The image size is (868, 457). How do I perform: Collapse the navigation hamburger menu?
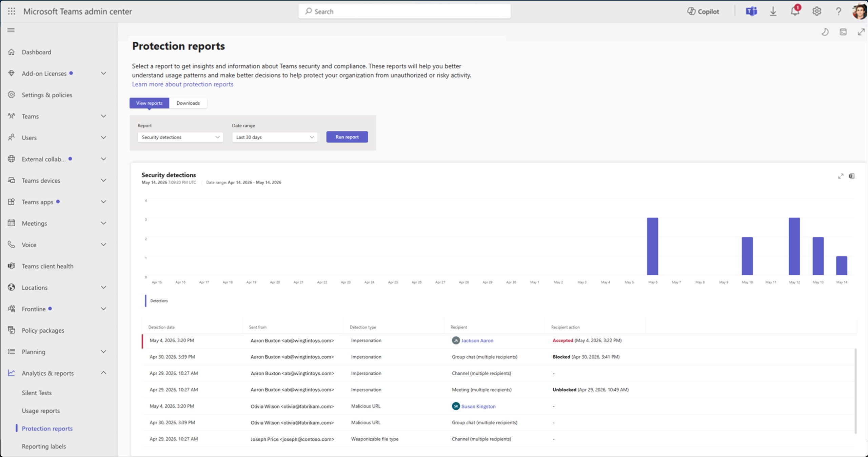[x=11, y=30]
